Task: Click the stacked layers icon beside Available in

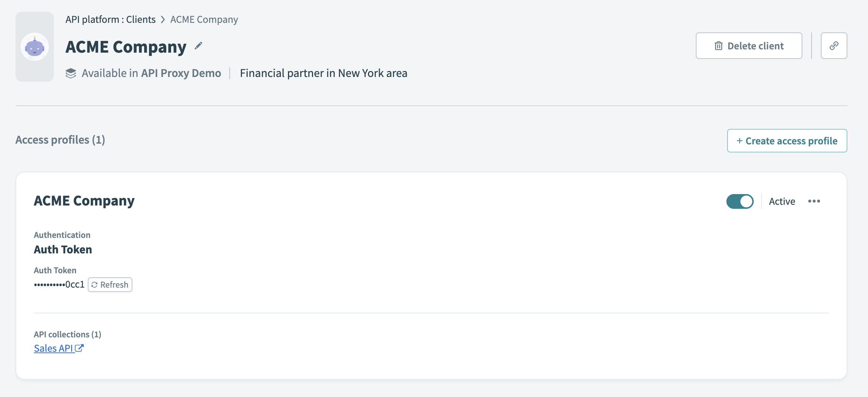Action: point(71,73)
